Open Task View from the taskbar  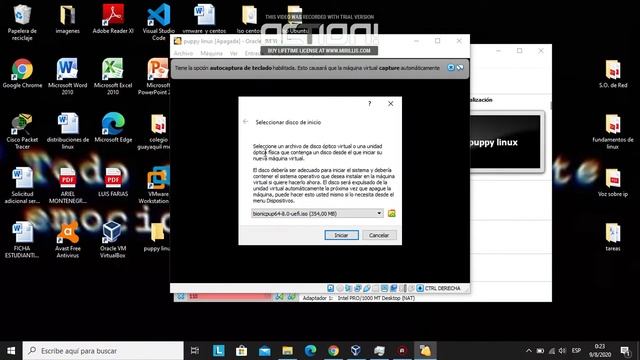[x=195, y=351]
